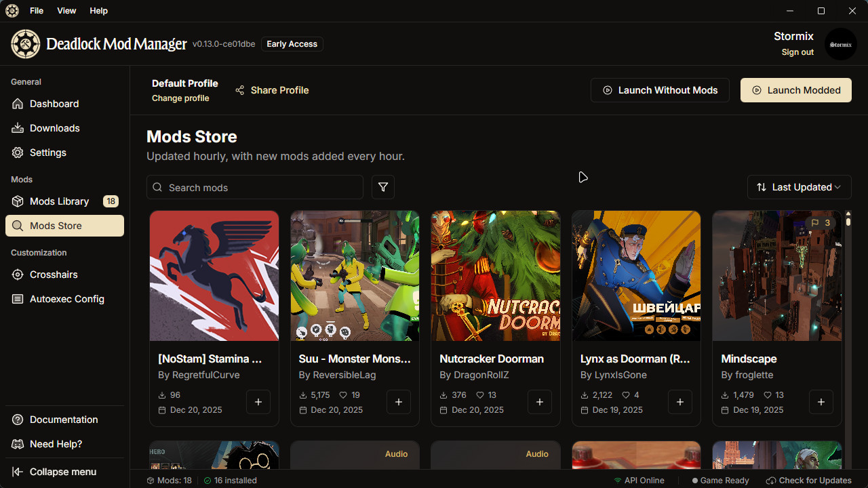Add Mindscape mod using its plus icon

(821, 402)
